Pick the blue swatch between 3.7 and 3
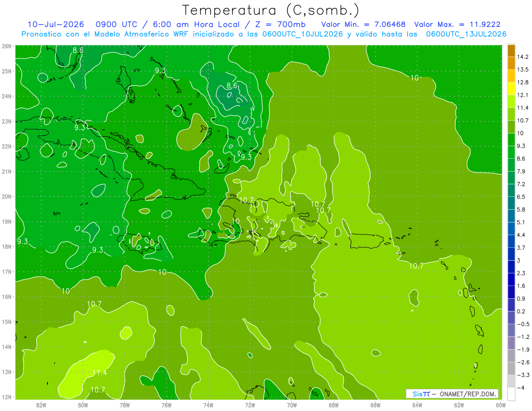Image resolution: width=532 pixels, height=411 pixels. point(511,254)
